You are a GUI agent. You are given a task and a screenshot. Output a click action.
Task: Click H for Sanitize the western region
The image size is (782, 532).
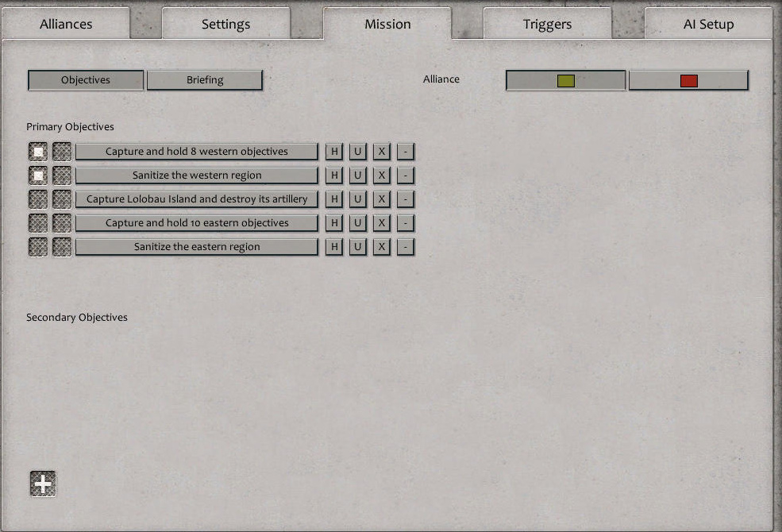[334, 175]
